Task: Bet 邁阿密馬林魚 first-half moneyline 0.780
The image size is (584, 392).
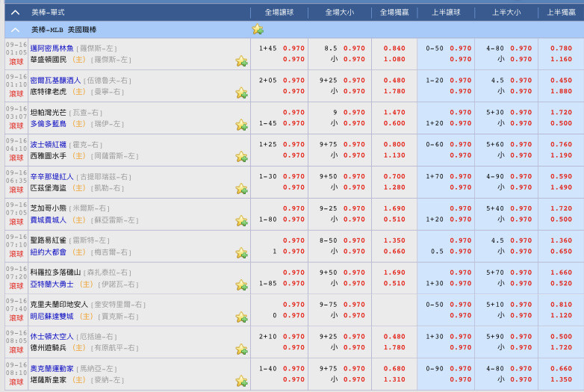Action: click(561, 48)
